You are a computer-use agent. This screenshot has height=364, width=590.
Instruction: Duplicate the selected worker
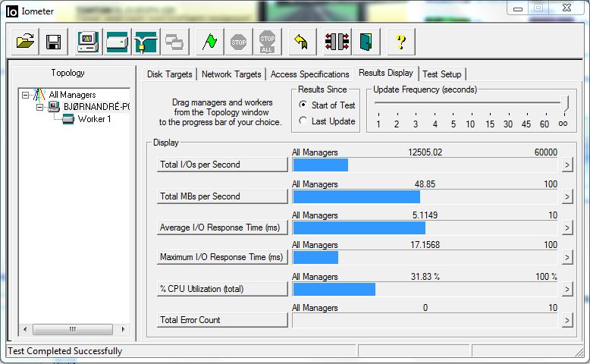pos(174,42)
